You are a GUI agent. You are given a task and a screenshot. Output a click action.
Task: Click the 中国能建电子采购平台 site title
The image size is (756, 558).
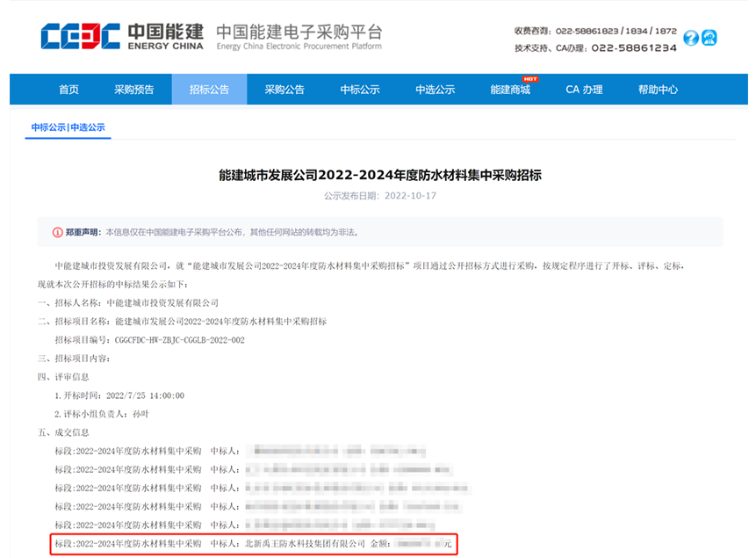click(x=299, y=32)
